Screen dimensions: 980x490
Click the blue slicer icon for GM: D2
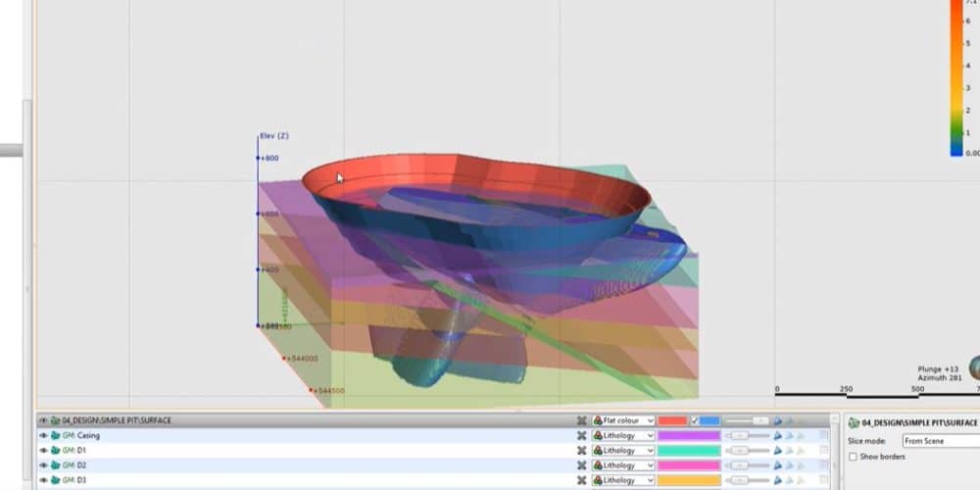coord(777,465)
